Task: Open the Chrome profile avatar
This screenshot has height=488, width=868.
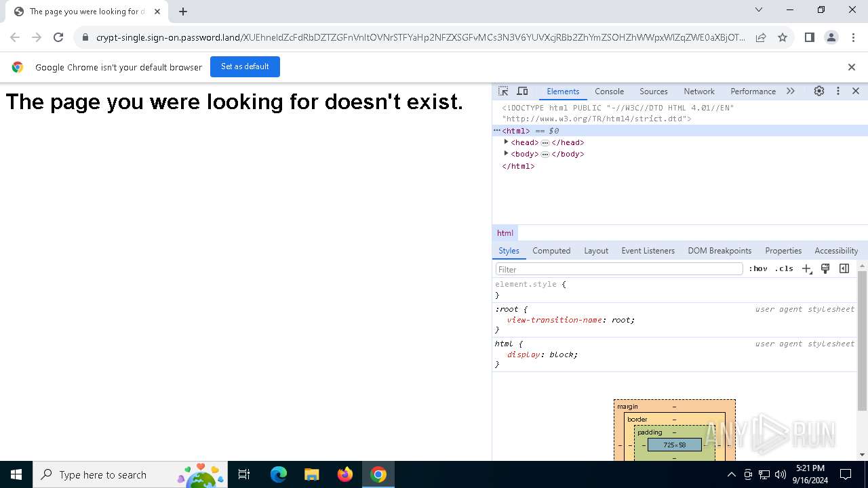Action: click(x=831, y=37)
